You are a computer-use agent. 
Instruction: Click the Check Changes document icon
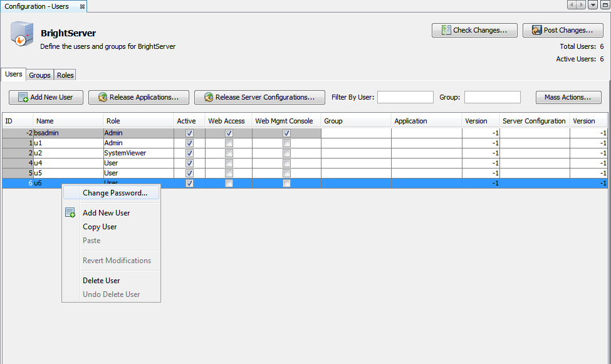446,30
